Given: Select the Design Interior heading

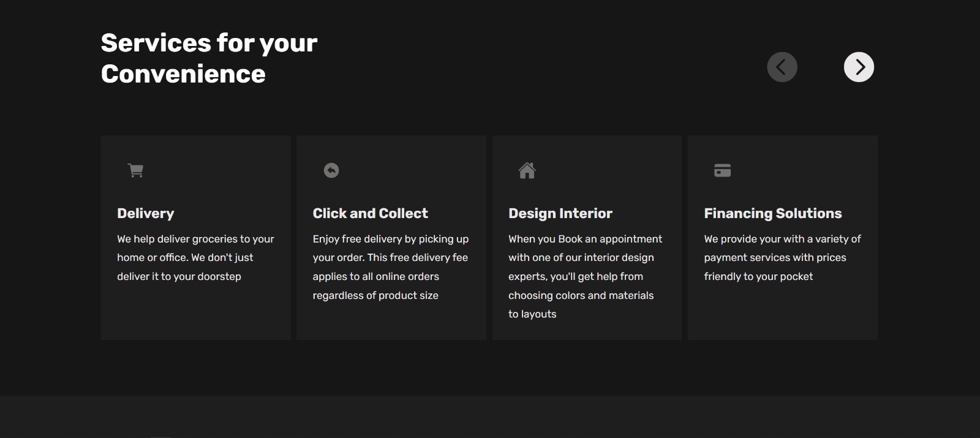Looking at the screenshot, I should [560, 213].
